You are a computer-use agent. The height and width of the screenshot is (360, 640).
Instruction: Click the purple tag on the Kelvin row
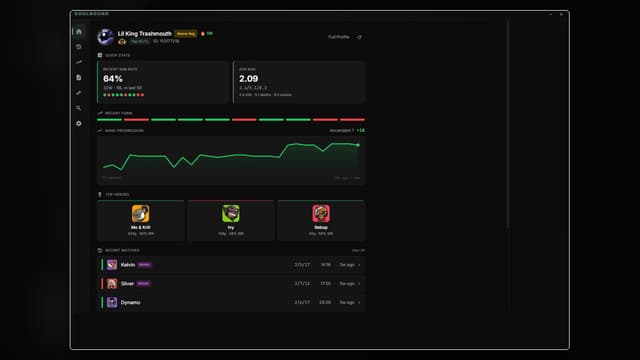(144, 265)
